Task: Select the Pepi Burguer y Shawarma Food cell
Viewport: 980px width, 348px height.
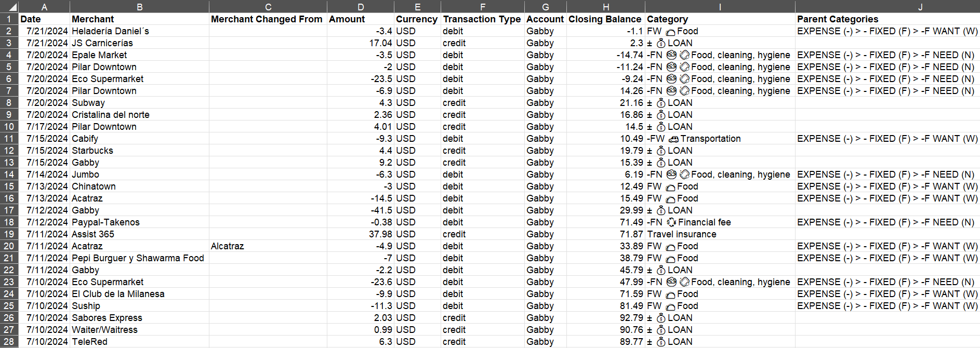Action: tap(139, 258)
